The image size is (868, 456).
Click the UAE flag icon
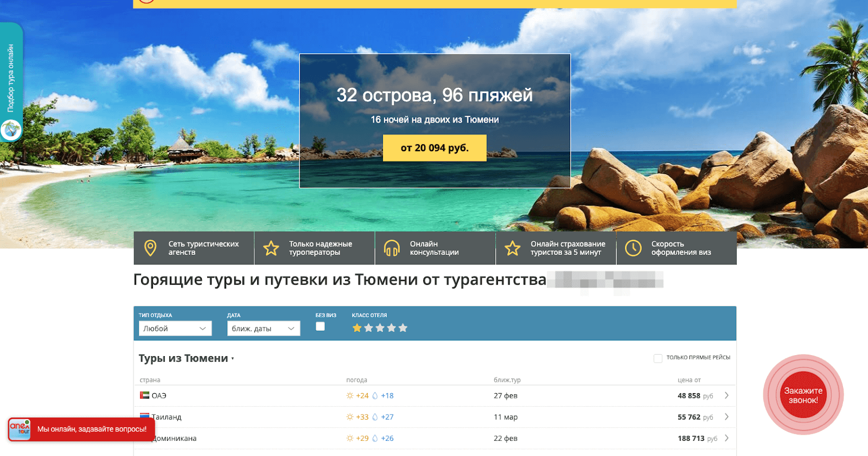tap(144, 395)
